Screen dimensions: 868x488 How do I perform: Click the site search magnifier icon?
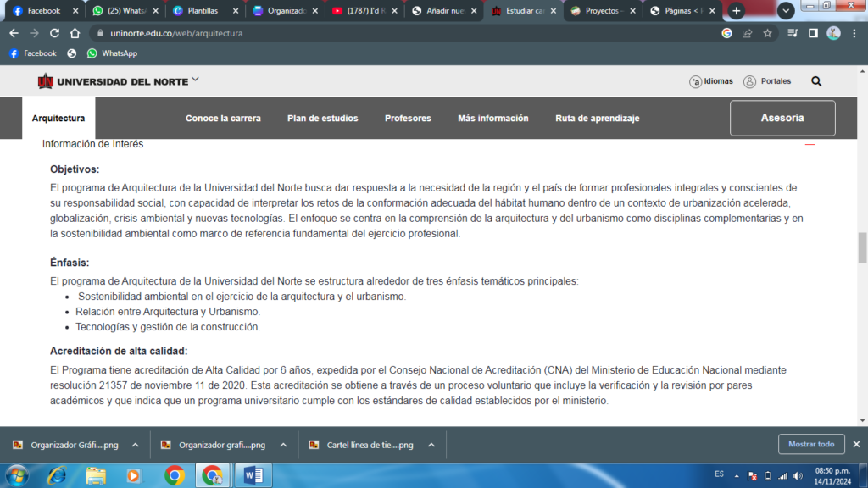(816, 81)
